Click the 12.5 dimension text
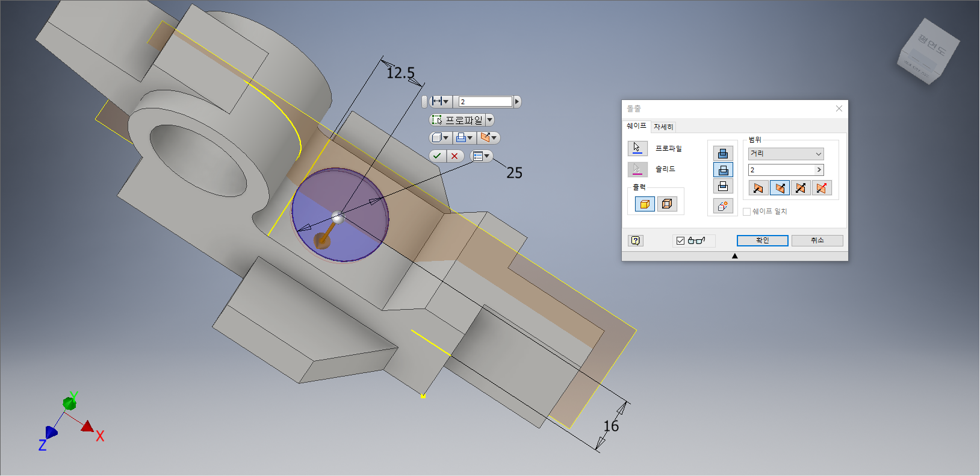The image size is (980, 476). (400, 73)
